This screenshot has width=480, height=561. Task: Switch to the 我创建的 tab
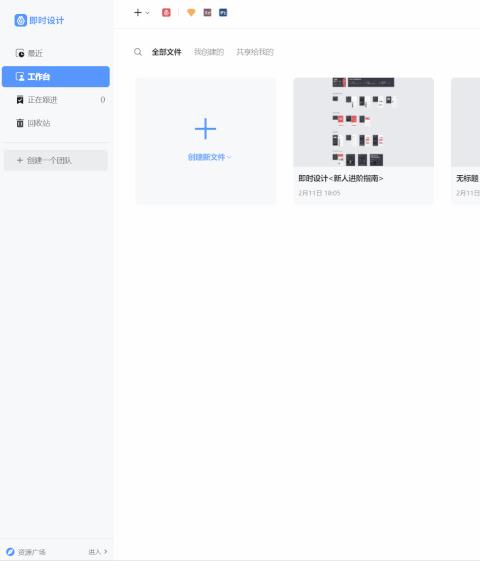(209, 52)
